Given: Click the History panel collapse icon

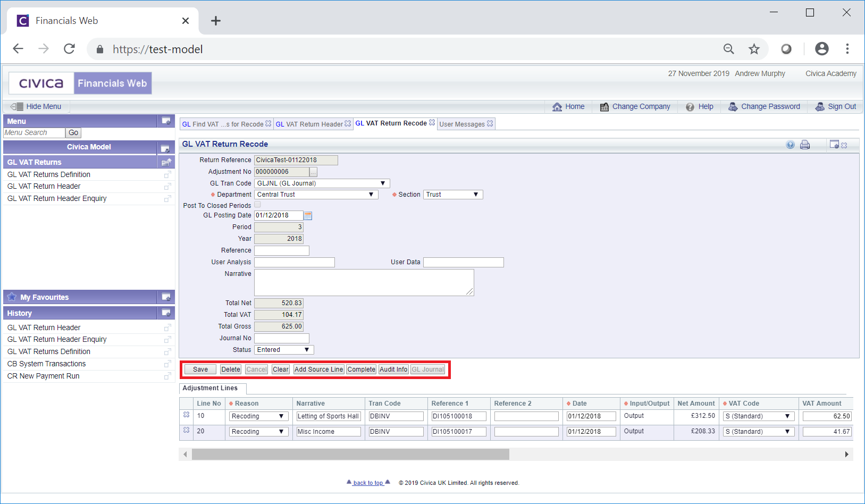Looking at the screenshot, I should pyautogui.click(x=166, y=313).
